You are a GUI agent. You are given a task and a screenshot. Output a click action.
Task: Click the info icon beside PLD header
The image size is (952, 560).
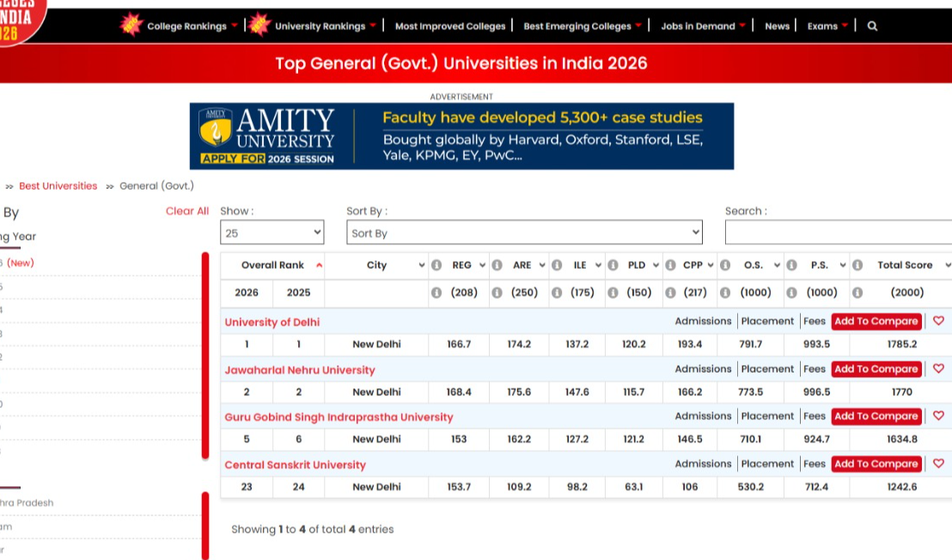point(613,265)
